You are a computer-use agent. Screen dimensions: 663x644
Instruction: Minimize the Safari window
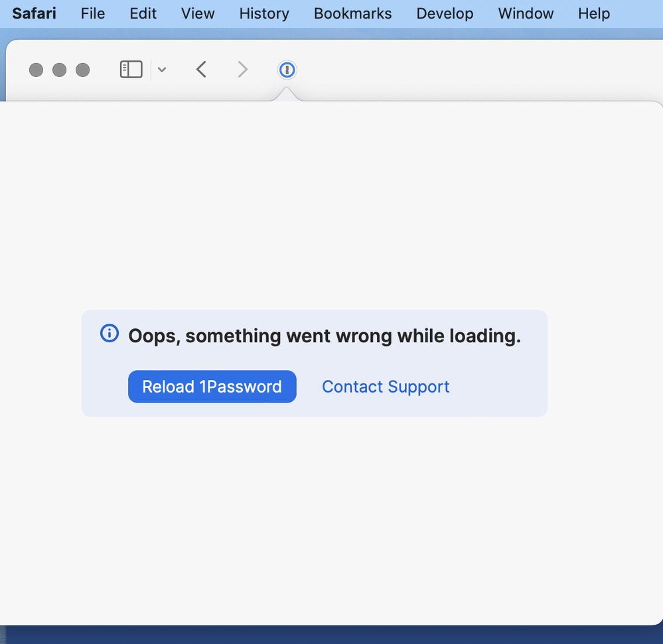60,70
